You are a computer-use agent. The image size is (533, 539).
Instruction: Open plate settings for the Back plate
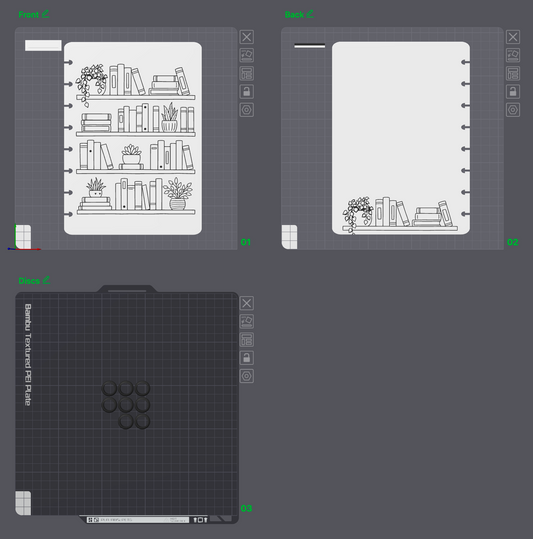click(513, 110)
